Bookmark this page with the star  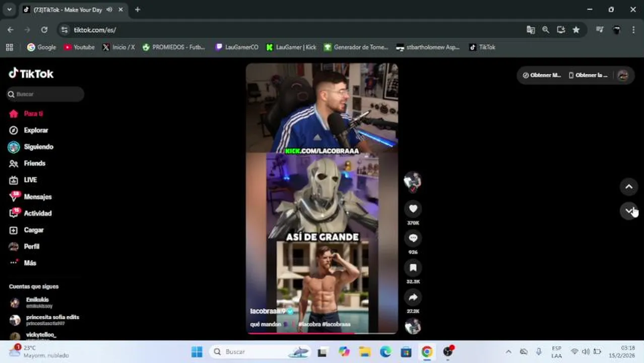pos(576,30)
